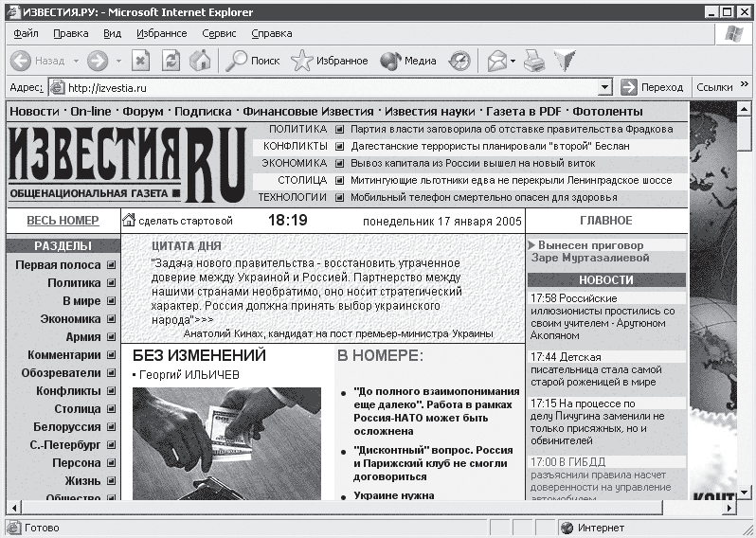
Task: Print the page with the printer icon
Action: (534, 61)
